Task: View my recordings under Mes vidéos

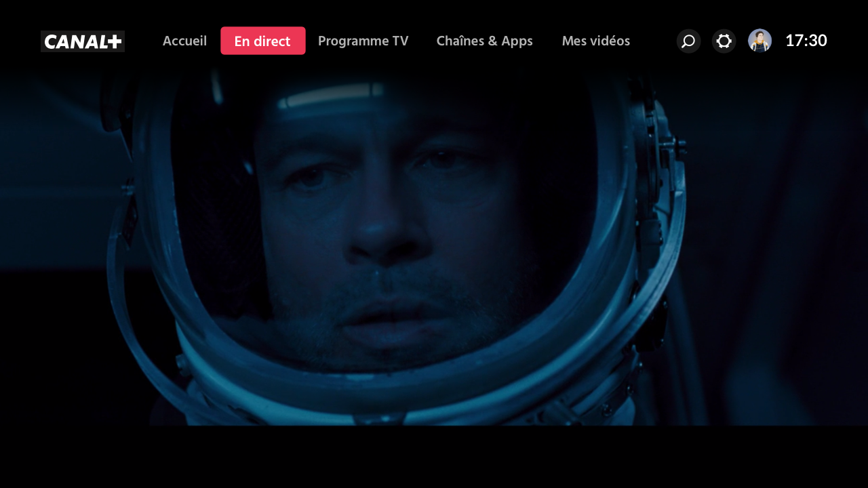Action: click(x=595, y=41)
